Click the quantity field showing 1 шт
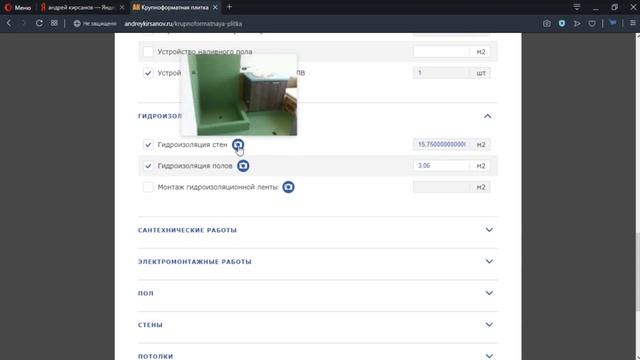The width and height of the screenshot is (640, 360). coord(441,73)
